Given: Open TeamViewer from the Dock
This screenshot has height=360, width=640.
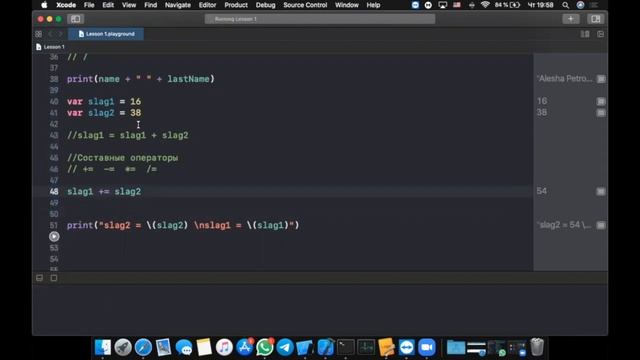Looking at the screenshot, I should [407, 347].
